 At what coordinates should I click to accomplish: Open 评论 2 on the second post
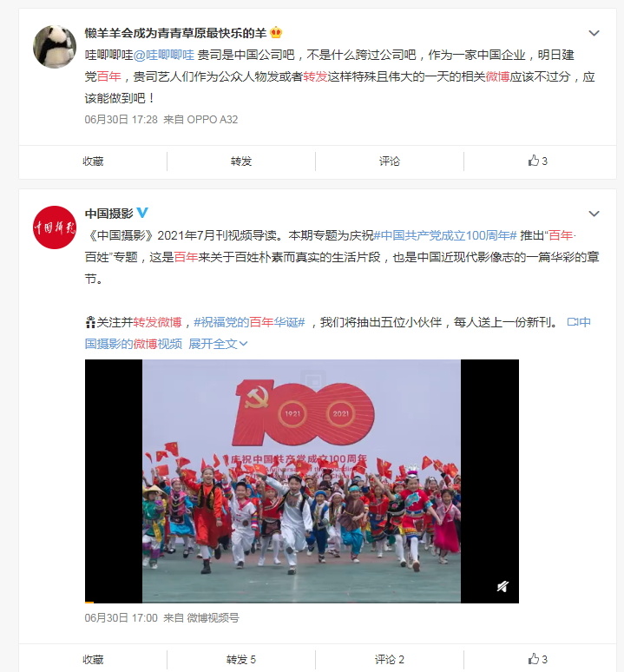coord(390,659)
